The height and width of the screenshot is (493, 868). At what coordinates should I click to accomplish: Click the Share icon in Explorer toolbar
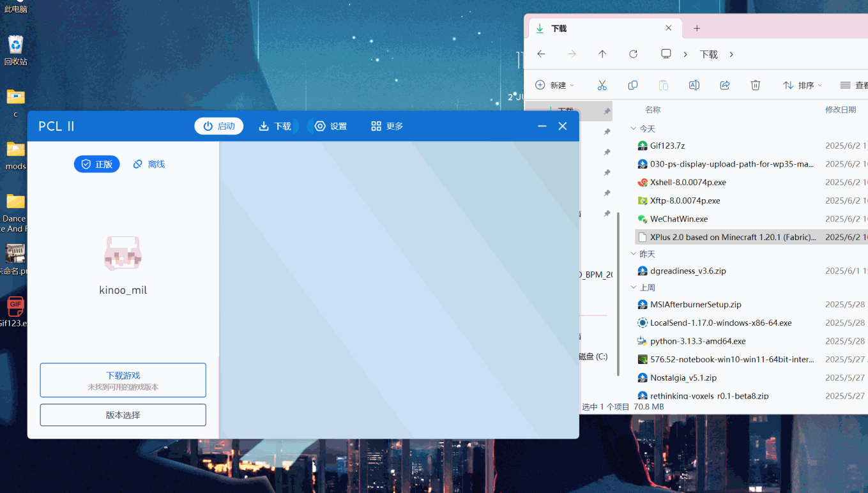click(725, 85)
